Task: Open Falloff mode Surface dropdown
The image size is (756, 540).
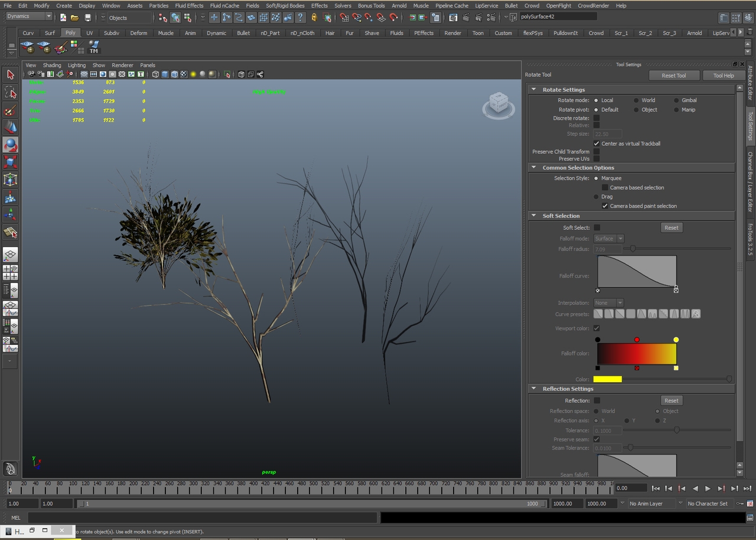Action: pyautogui.click(x=609, y=239)
